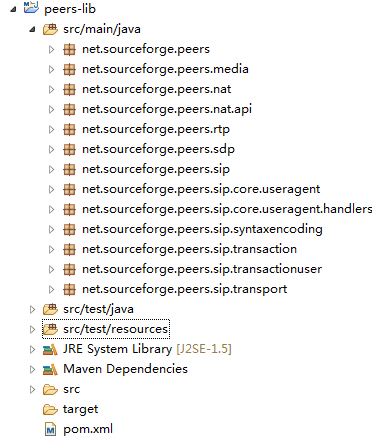Select the src/test/resources label

click(x=115, y=329)
